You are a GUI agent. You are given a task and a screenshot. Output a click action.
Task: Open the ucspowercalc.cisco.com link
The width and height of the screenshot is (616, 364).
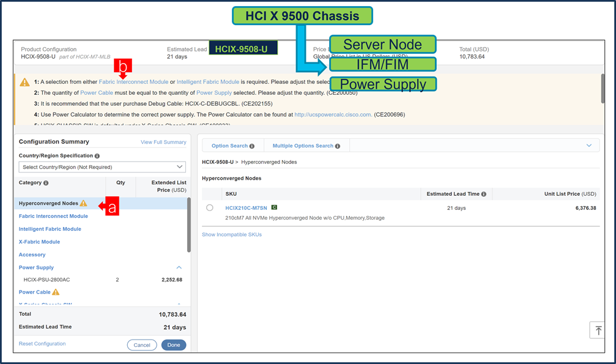tap(333, 115)
